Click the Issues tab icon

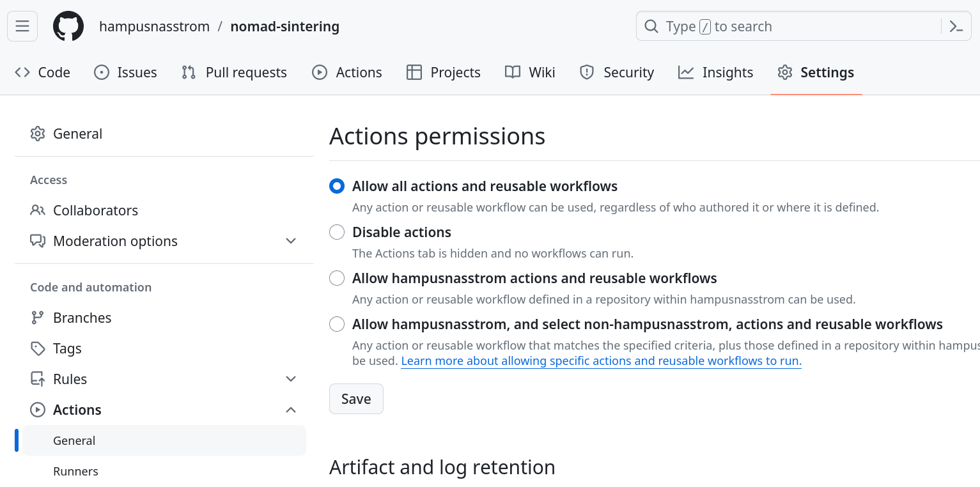pos(102,72)
